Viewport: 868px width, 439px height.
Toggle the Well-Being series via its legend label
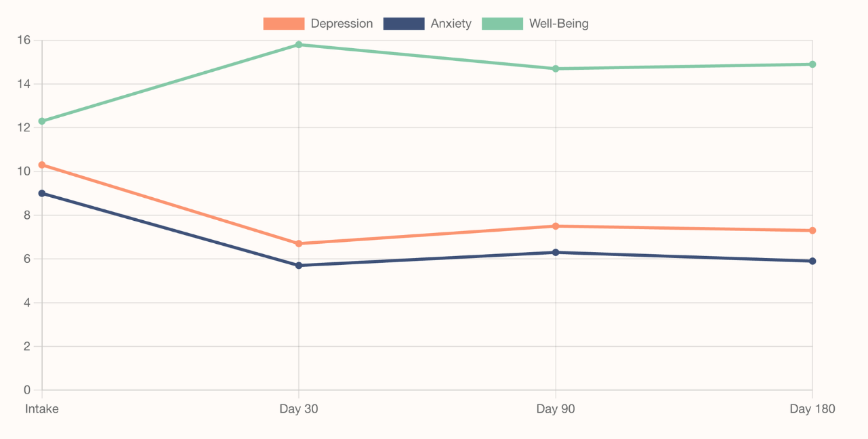pos(558,24)
